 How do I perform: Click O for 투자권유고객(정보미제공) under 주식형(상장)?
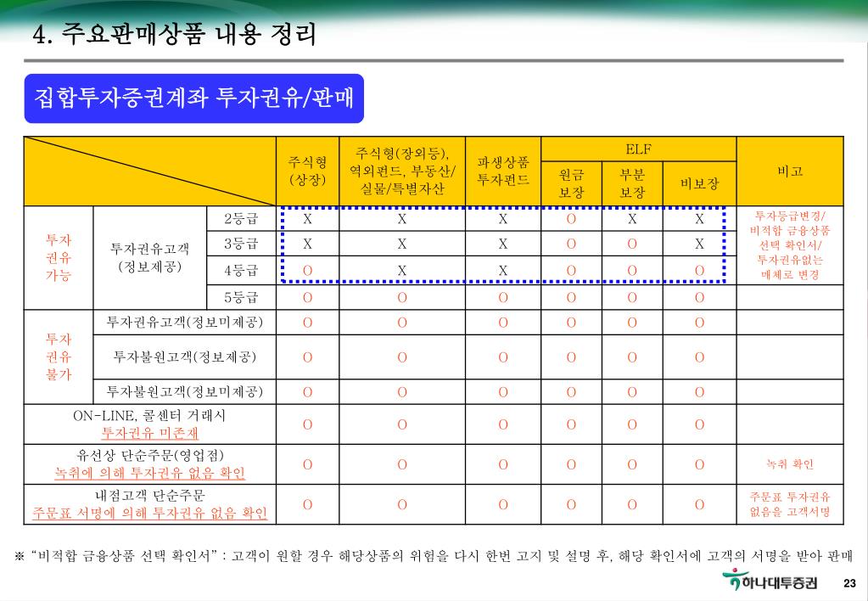[308, 323]
